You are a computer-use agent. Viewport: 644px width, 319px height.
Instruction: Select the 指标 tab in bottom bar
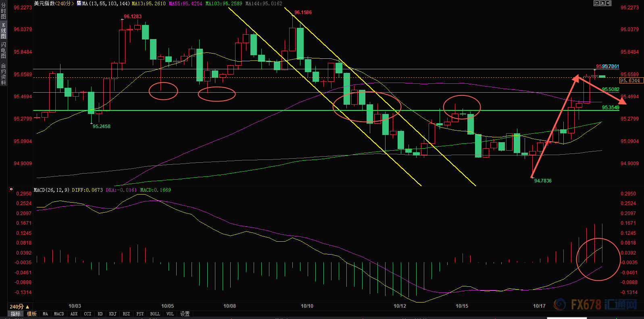coord(16,314)
